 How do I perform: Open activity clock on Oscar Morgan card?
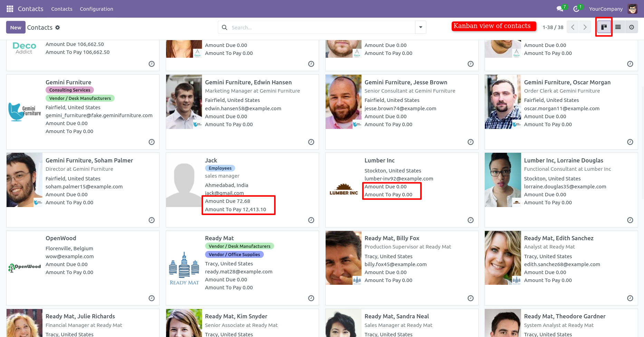(630, 142)
